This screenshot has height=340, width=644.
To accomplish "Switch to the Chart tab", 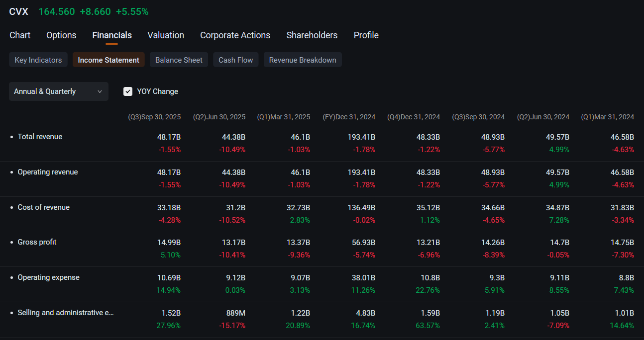I will point(20,35).
